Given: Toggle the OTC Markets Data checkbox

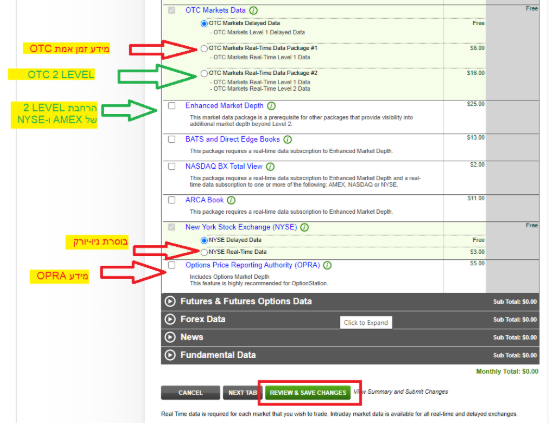Looking at the screenshot, I should point(172,10).
